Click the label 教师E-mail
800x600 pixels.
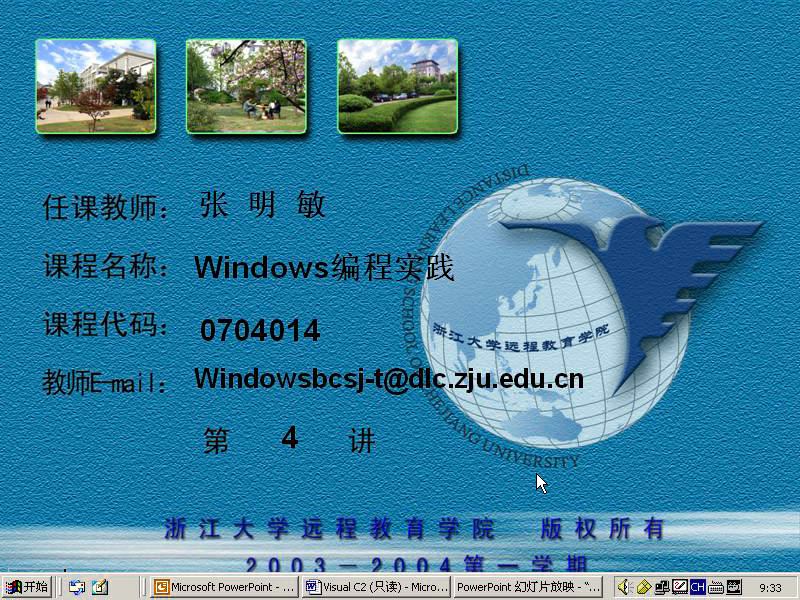click(104, 383)
